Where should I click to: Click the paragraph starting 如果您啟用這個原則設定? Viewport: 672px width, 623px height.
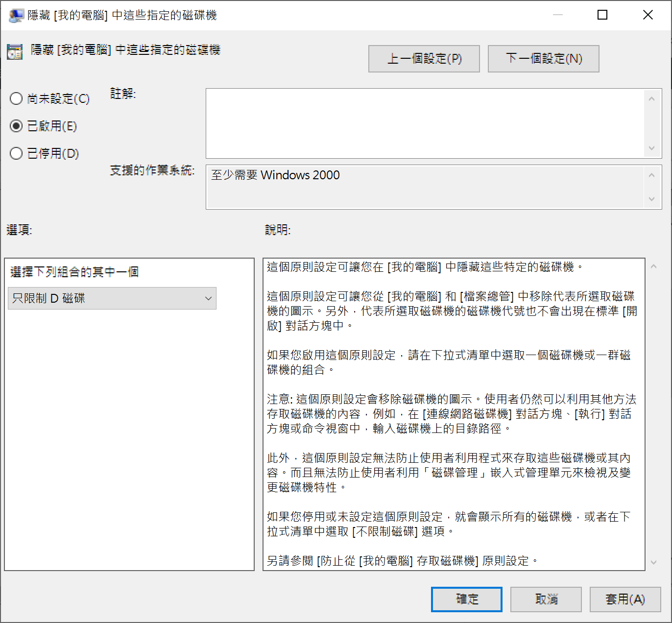449,362
